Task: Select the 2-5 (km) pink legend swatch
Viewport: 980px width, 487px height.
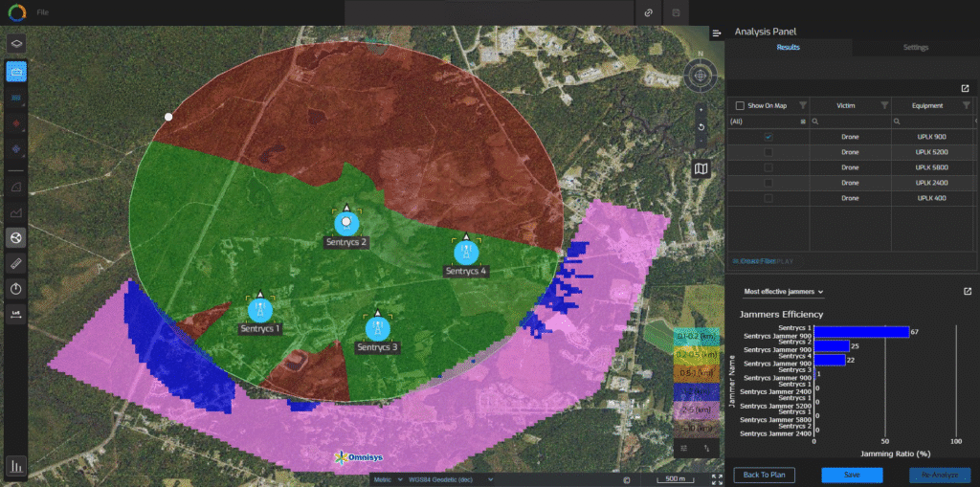Action: coord(696,410)
